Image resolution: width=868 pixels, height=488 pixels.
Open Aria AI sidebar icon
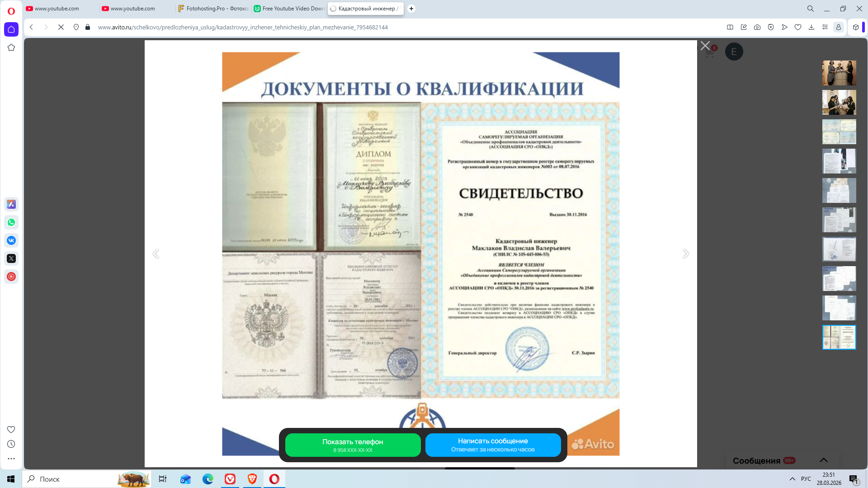tap(11, 204)
